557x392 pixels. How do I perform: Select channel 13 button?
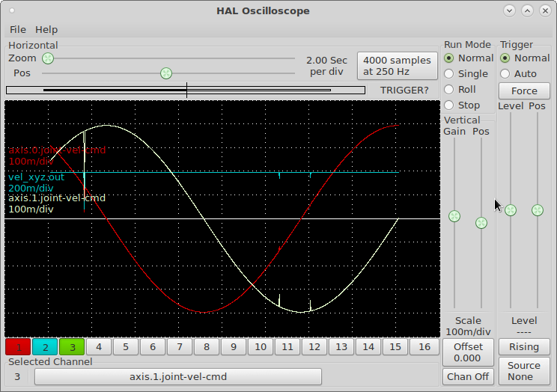click(x=341, y=347)
